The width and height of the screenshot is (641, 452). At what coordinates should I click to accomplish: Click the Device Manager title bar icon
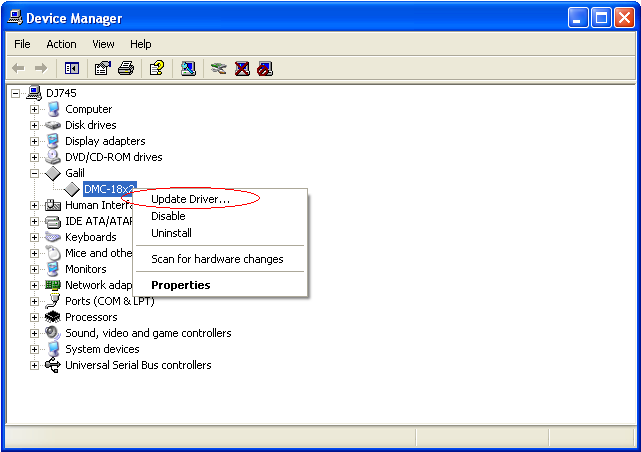click(15, 18)
